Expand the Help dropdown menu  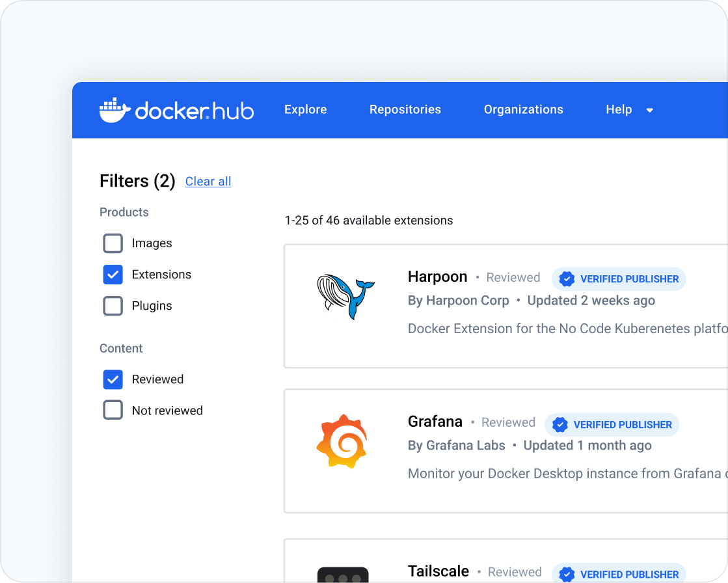click(629, 109)
